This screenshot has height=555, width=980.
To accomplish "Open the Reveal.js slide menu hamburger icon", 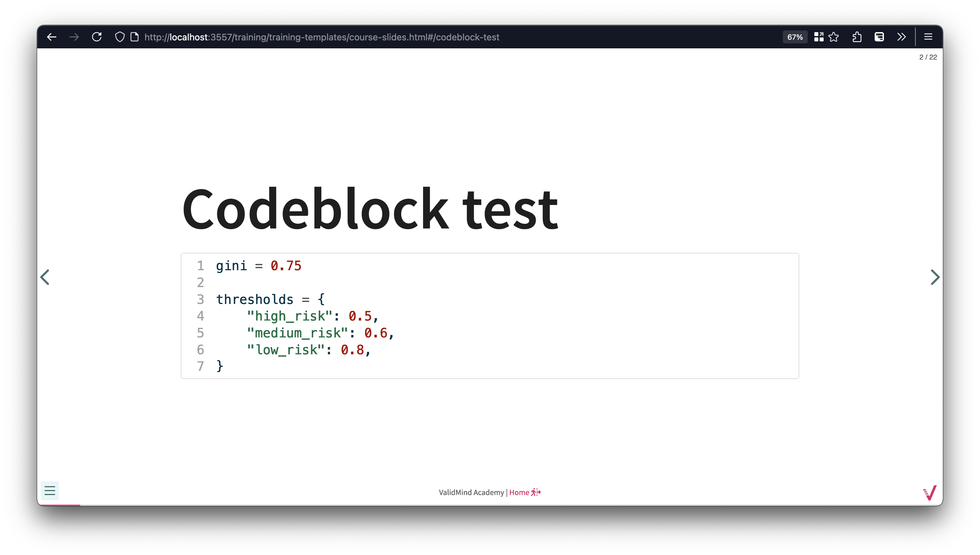I will tap(50, 490).
